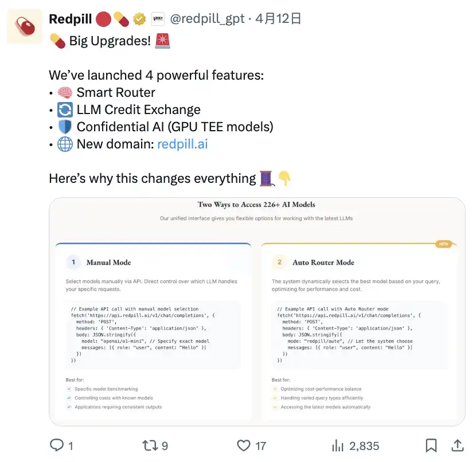The width and height of the screenshot is (476, 462).
Task: Open the @redpill_gpt handle
Action: coord(206,19)
